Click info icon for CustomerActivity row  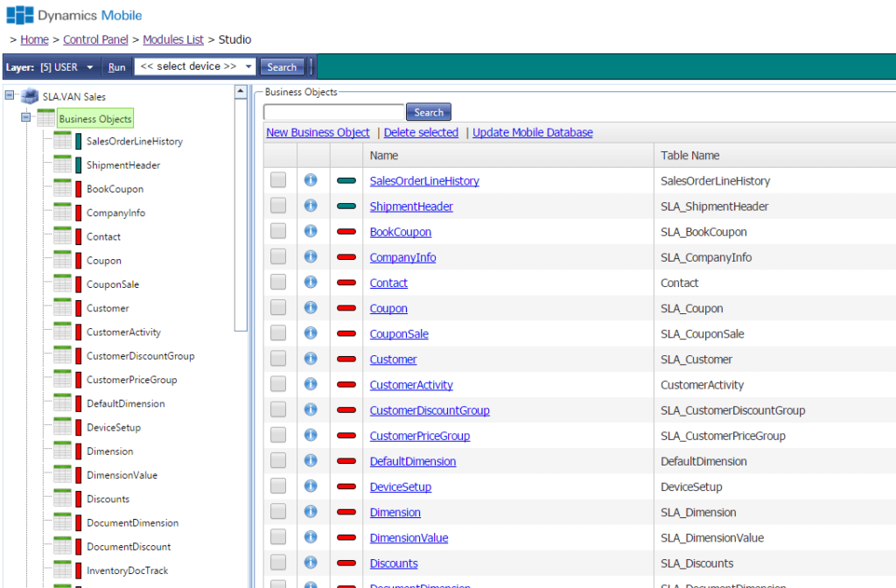(311, 385)
